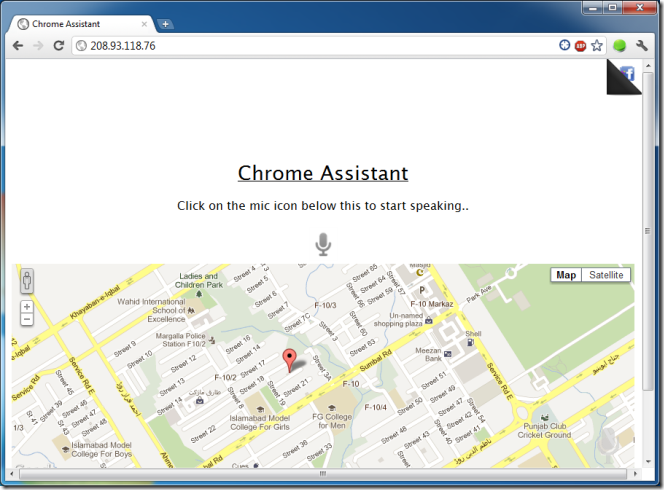Click the microphone icon to start speaking
Screen dimensions: 664x490
pos(323,244)
